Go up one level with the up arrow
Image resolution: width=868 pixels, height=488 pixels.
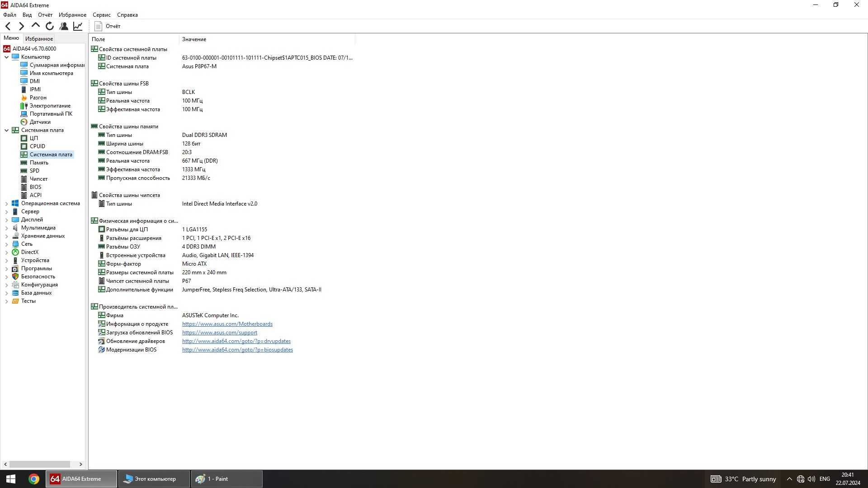(x=36, y=26)
